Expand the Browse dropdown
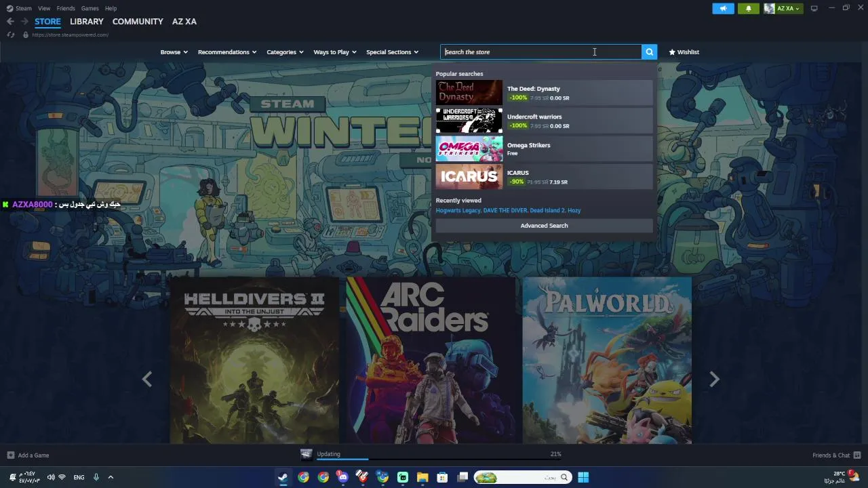Viewport: 868px width, 488px height. coord(174,52)
